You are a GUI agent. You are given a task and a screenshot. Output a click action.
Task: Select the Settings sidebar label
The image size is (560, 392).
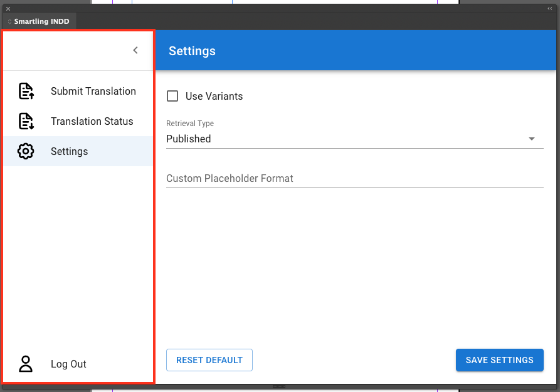(69, 152)
